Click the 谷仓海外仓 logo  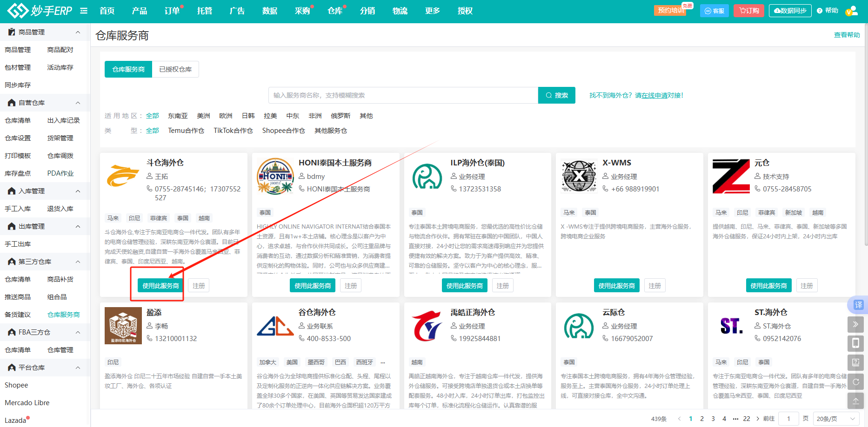point(275,326)
